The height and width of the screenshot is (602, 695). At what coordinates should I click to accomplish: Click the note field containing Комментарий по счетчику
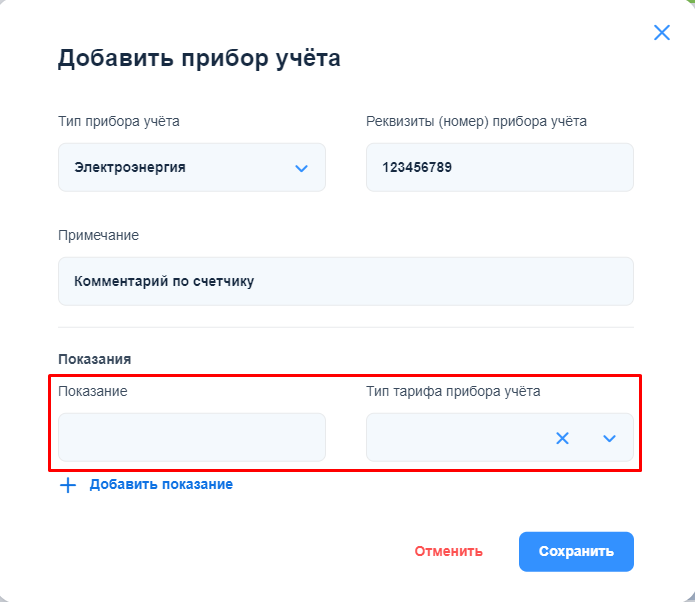tap(345, 282)
